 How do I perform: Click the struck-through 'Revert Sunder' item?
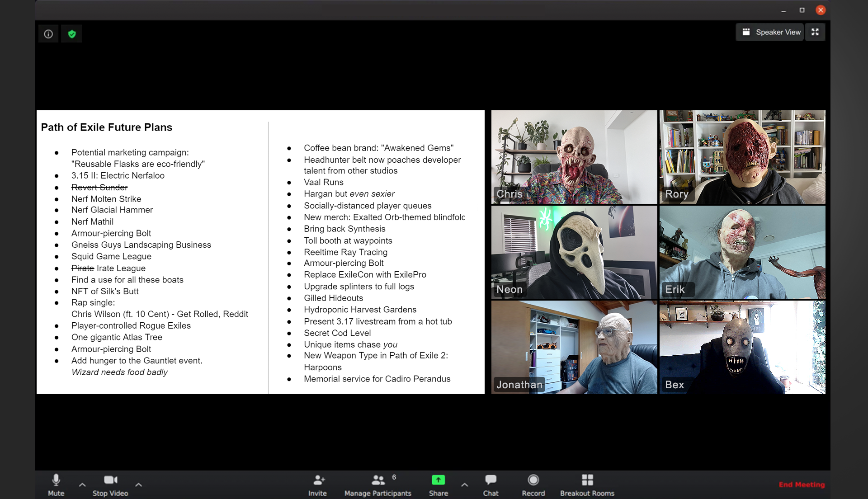pyautogui.click(x=99, y=187)
